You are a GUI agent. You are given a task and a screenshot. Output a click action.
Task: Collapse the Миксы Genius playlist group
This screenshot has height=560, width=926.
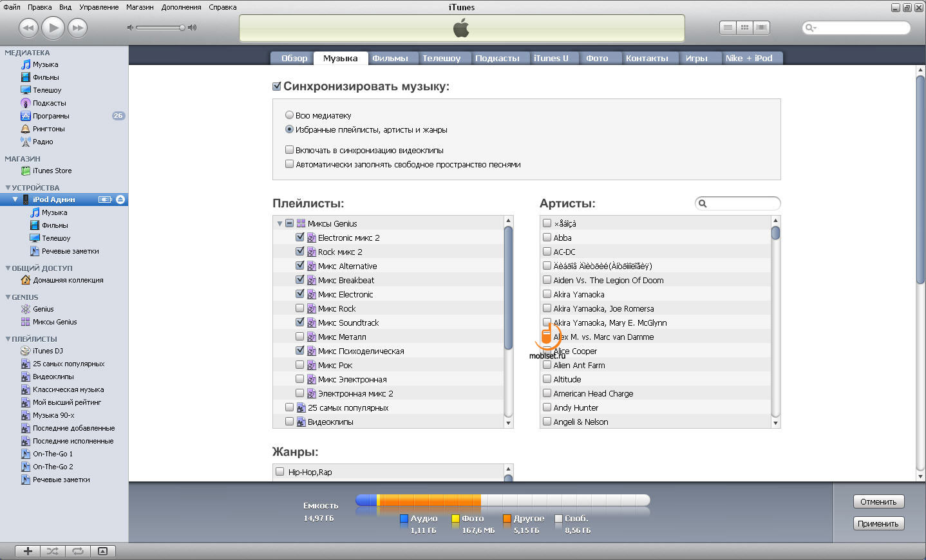pos(279,223)
